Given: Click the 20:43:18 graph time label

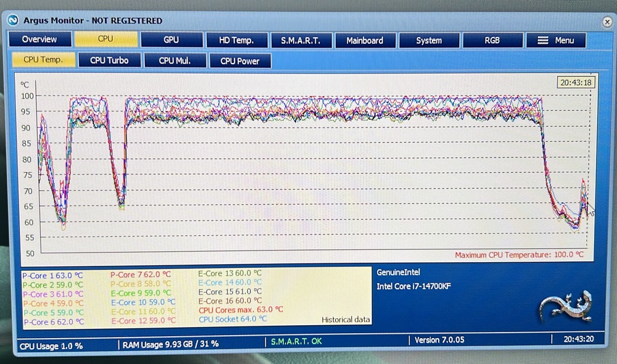Looking at the screenshot, I should tap(576, 83).
